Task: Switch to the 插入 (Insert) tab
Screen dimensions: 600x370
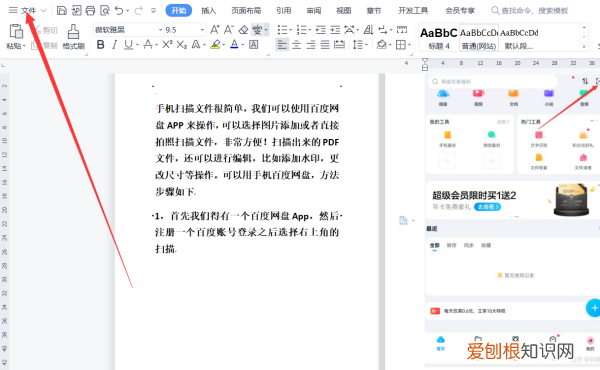Action: point(209,11)
